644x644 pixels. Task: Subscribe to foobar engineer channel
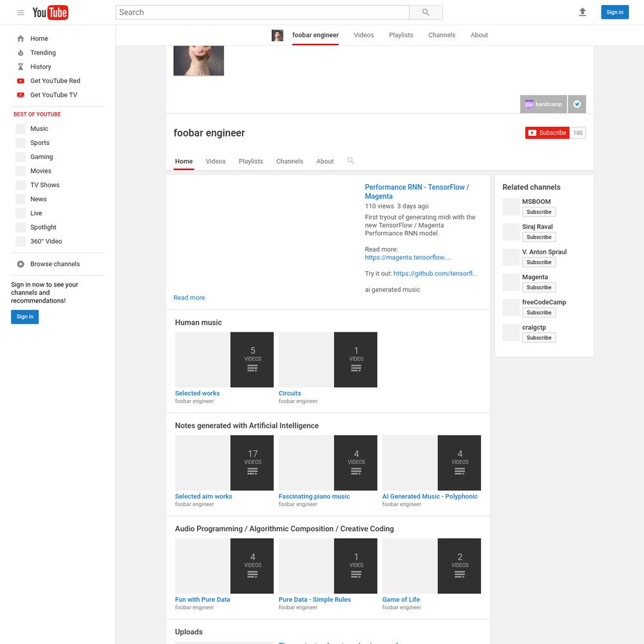pos(547,133)
